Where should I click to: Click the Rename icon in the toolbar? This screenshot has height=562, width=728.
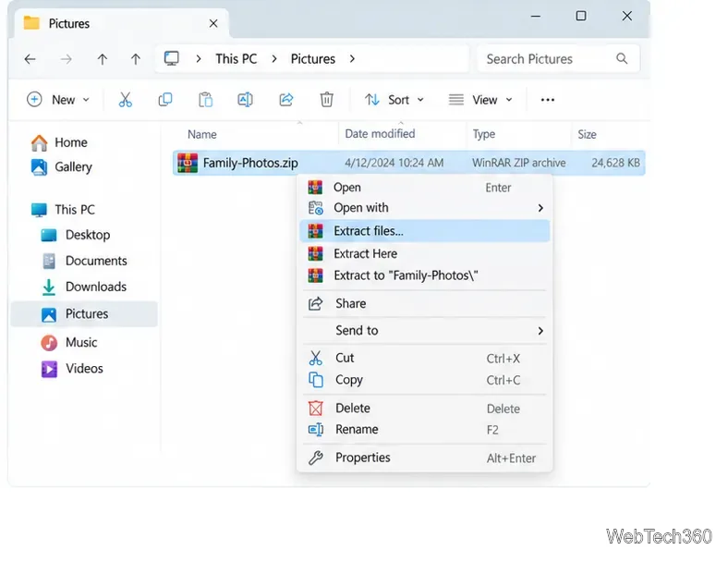(x=245, y=100)
